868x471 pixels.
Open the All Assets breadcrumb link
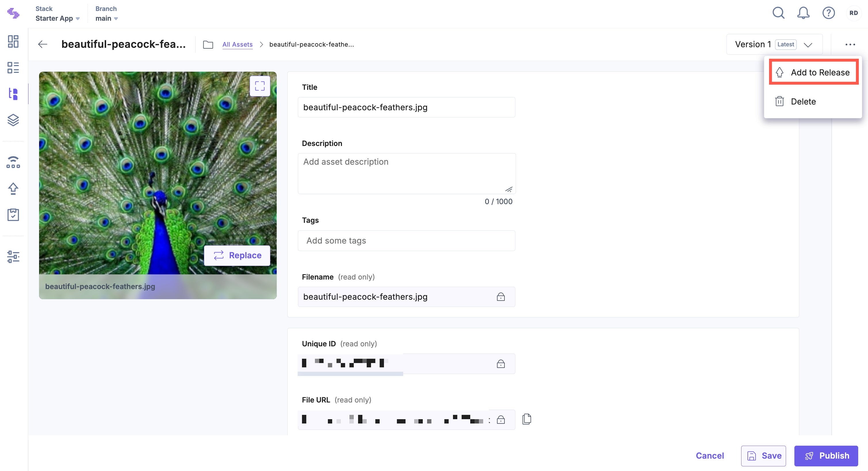tap(238, 45)
